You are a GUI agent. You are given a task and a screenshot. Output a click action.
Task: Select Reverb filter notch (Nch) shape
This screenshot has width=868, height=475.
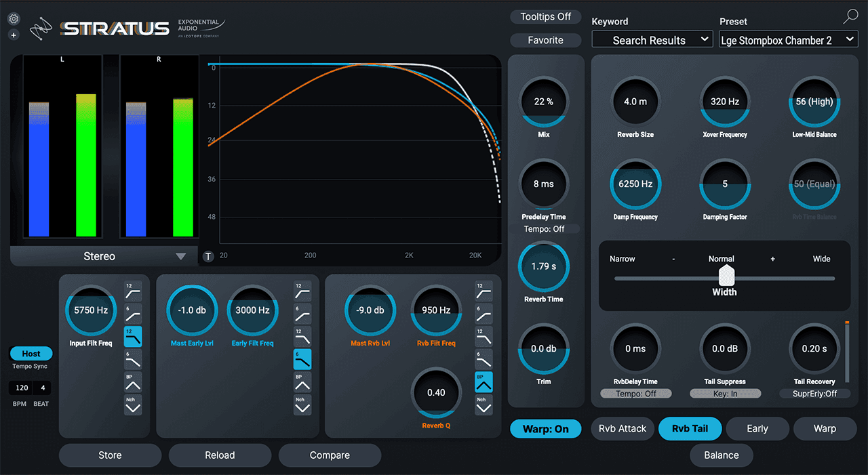pos(484,405)
